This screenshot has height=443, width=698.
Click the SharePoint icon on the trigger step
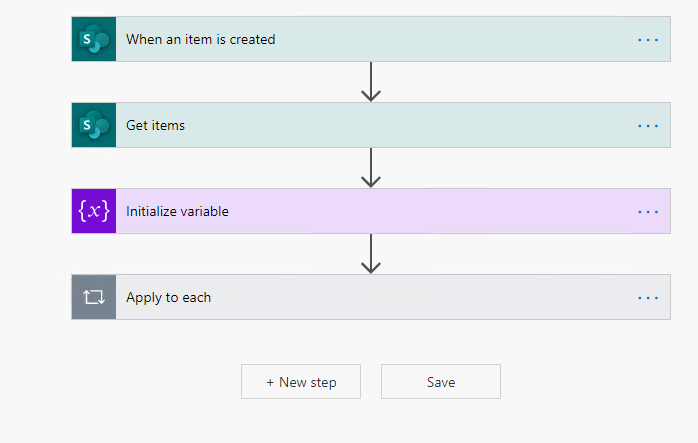coord(94,40)
